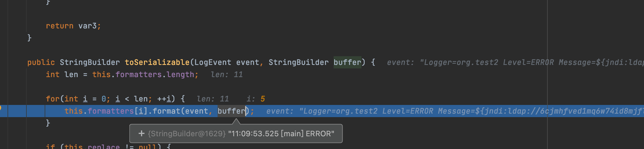This screenshot has height=149, width=644.
Task: Click inline hint "len: 11" after formatters.length
Action: click(227, 74)
